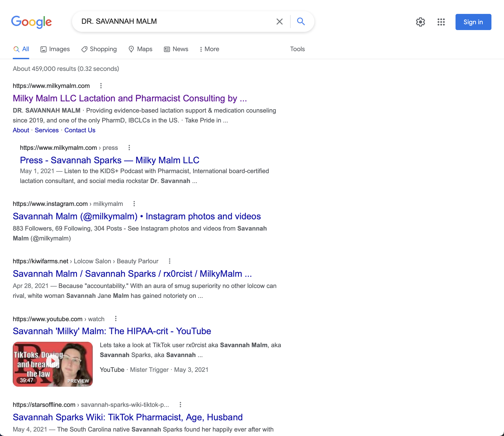Click the Maps tab pin icon
Image resolution: width=504 pixels, height=436 pixels.
click(131, 49)
